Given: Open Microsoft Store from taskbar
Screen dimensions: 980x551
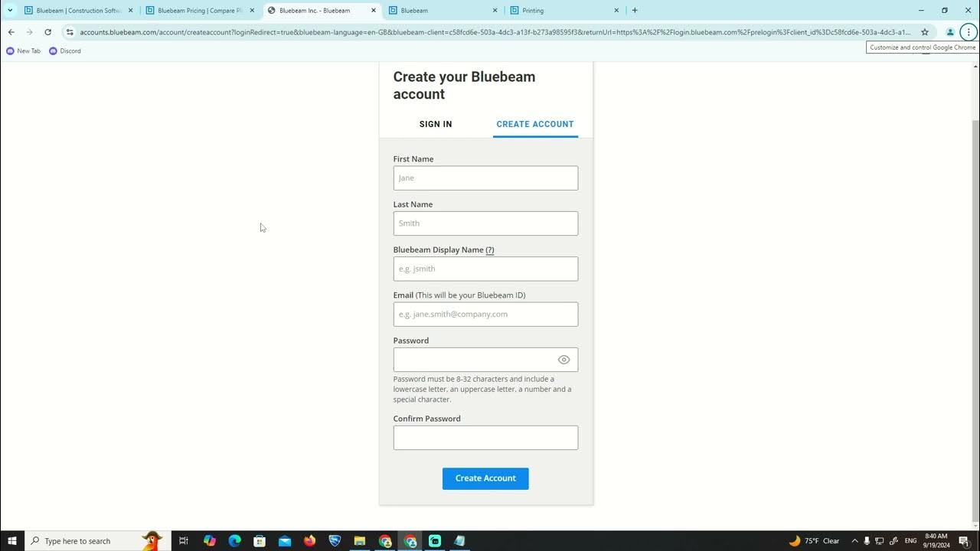Looking at the screenshot, I should tap(260, 541).
